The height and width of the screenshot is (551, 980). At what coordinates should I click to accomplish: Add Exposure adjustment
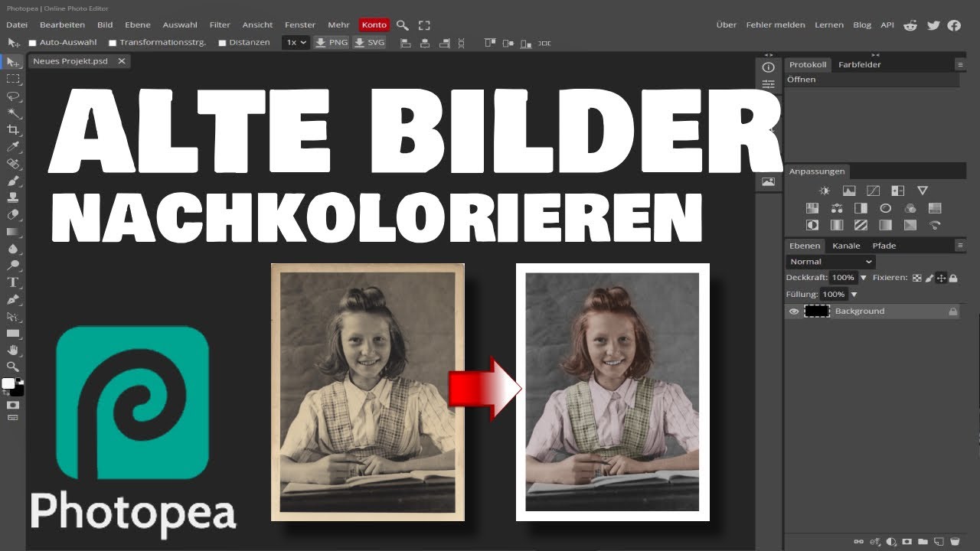click(897, 191)
